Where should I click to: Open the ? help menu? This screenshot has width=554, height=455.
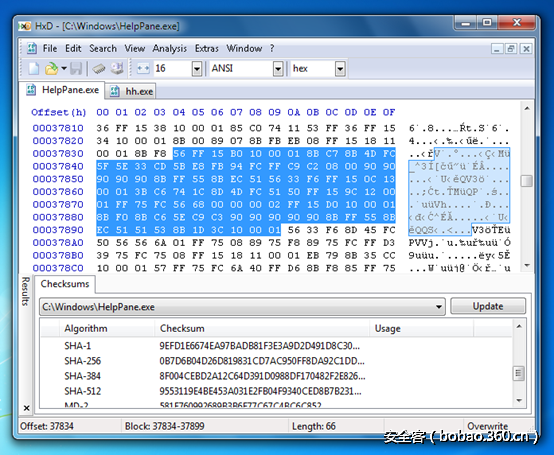[272, 48]
